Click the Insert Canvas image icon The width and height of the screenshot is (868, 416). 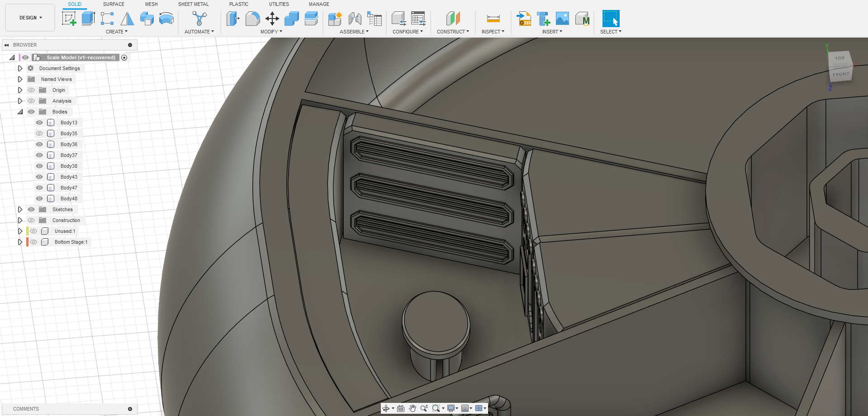(562, 19)
